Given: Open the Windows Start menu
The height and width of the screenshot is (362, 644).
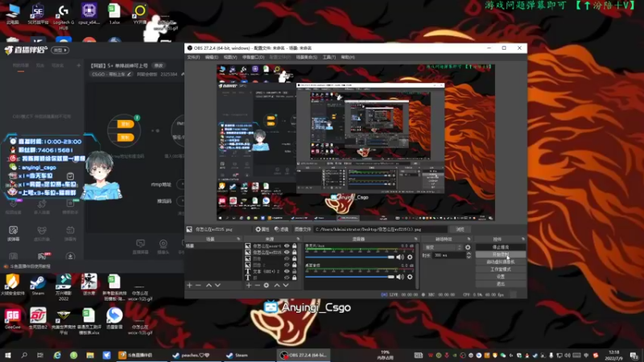Looking at the screenshot, I should (x=7, y=355).
